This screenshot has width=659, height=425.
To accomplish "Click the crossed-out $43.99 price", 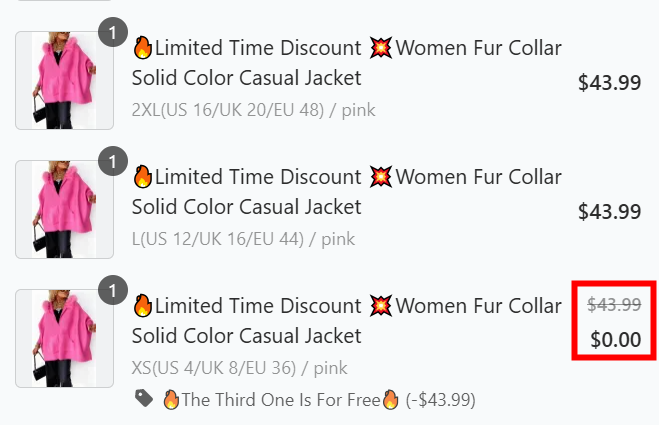I will 613,305.
